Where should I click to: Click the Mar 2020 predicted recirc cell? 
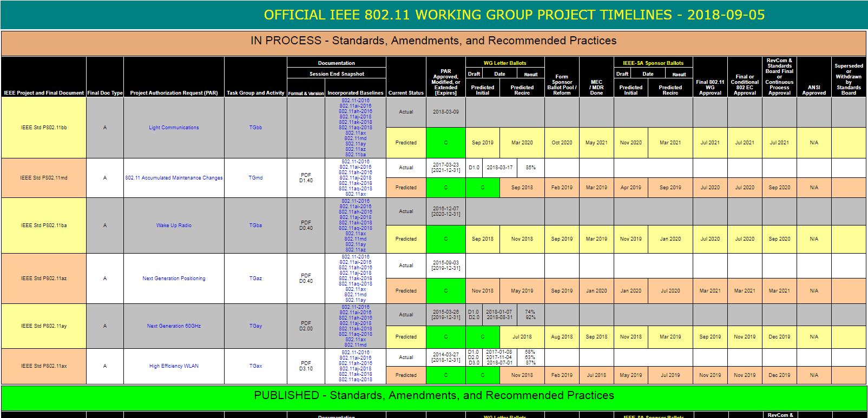522,143
